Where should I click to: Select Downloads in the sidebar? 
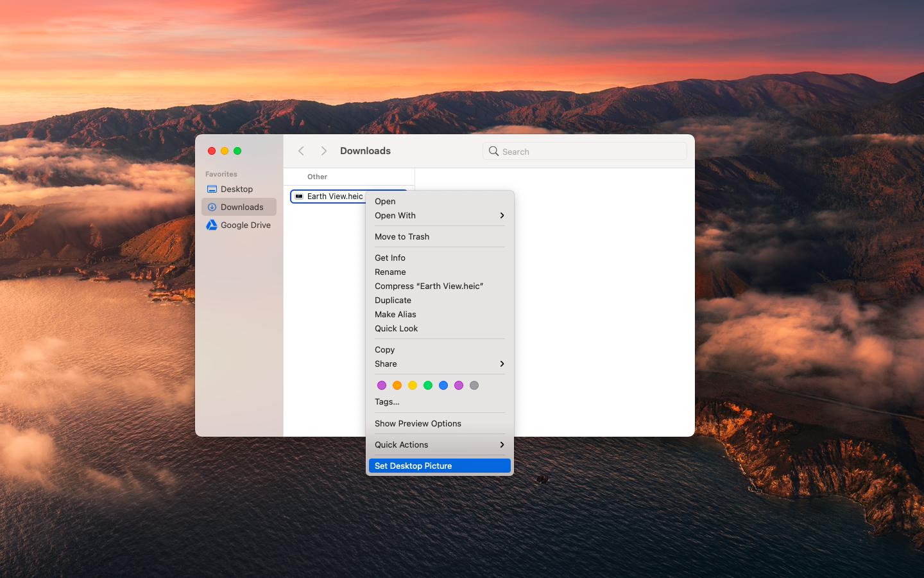[x=239, y=207]
